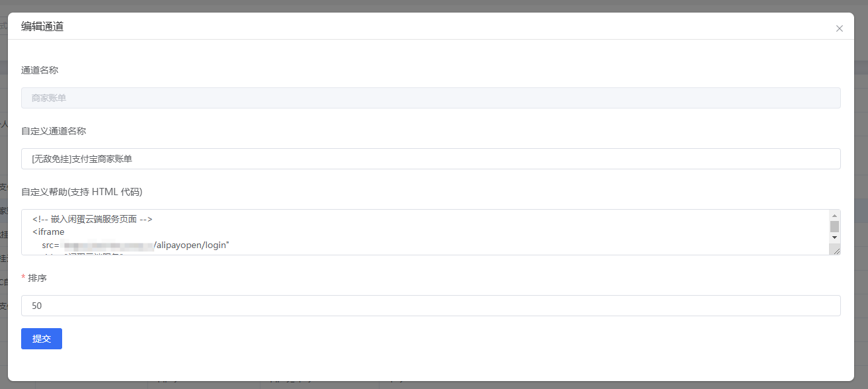Focus the 自定义通道名称 input field
This screenshot has height=389, width=868.
[x=431, y=159]
